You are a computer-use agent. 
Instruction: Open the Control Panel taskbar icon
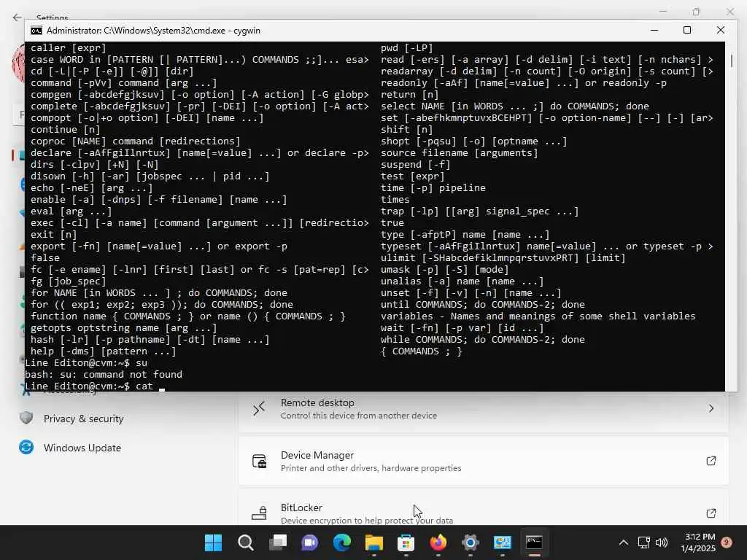coord(502,542)
